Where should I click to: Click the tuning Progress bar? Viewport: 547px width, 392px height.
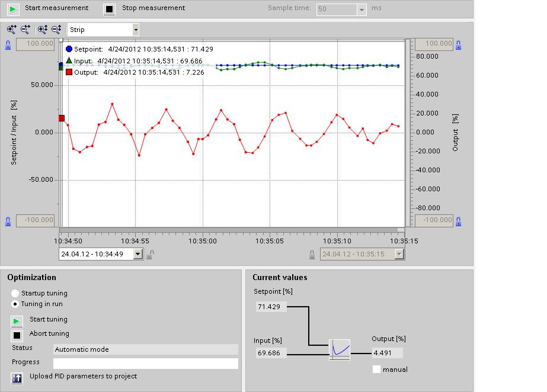coord(146,364)
